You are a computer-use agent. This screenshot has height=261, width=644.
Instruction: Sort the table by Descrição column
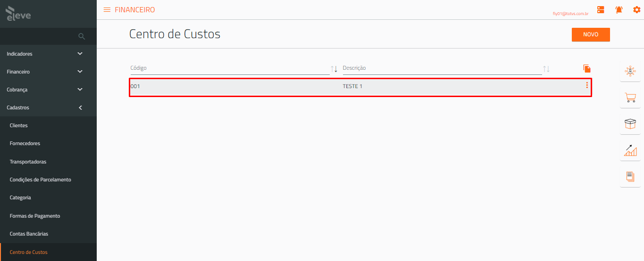point(546,69)
